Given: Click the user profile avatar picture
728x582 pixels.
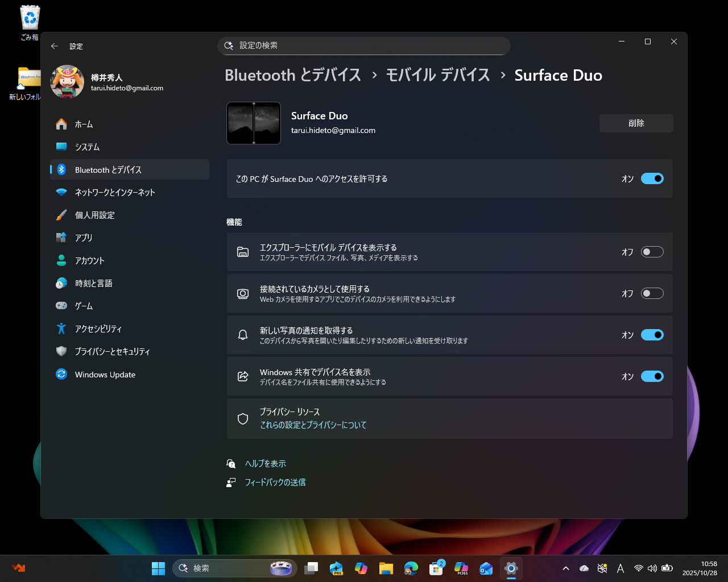Looking at the screenshot, I should [67, 81].
